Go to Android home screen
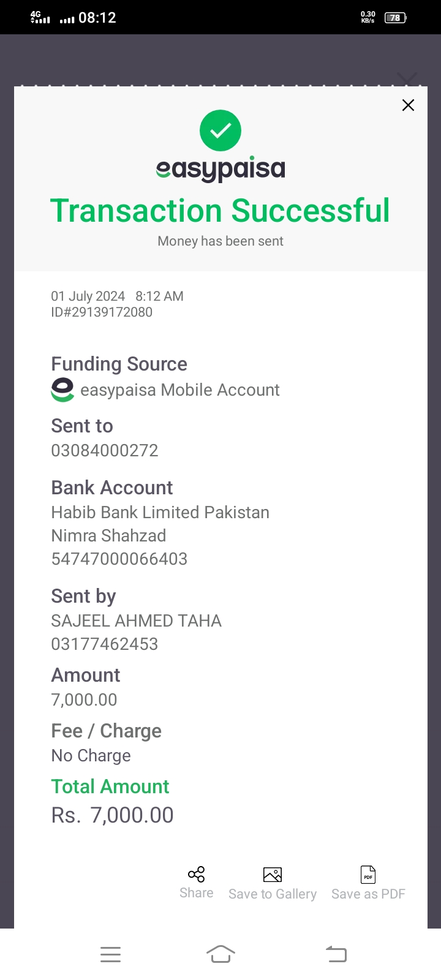The height and width of the screenshot is (980, 441). (x=221, y=954)
